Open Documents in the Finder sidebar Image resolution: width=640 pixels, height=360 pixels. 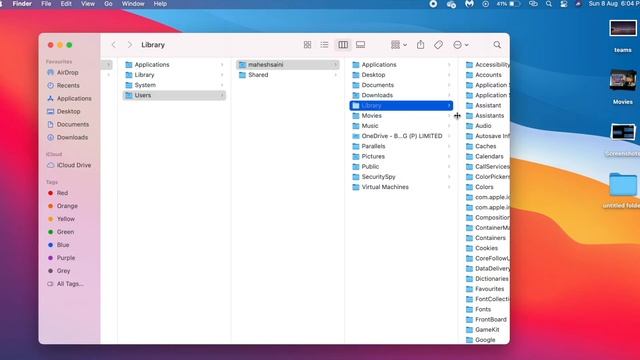point(68,124)
